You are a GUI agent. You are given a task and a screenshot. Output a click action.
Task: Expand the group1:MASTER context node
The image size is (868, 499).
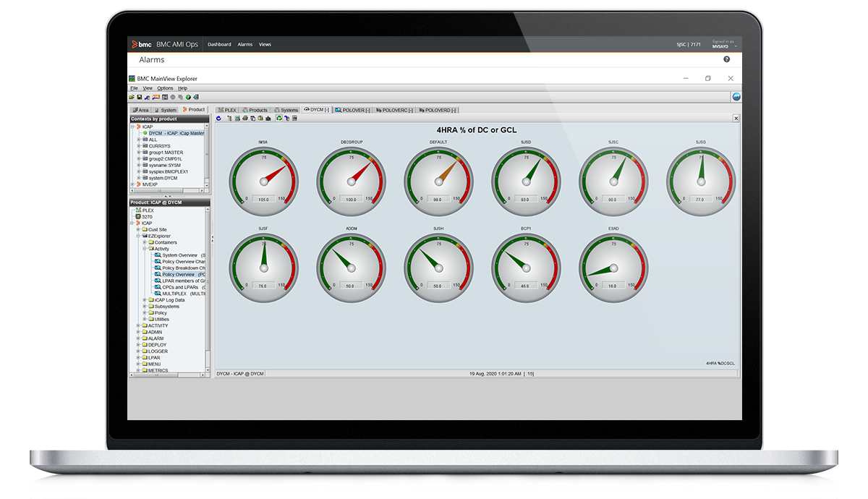click(138, 153)
